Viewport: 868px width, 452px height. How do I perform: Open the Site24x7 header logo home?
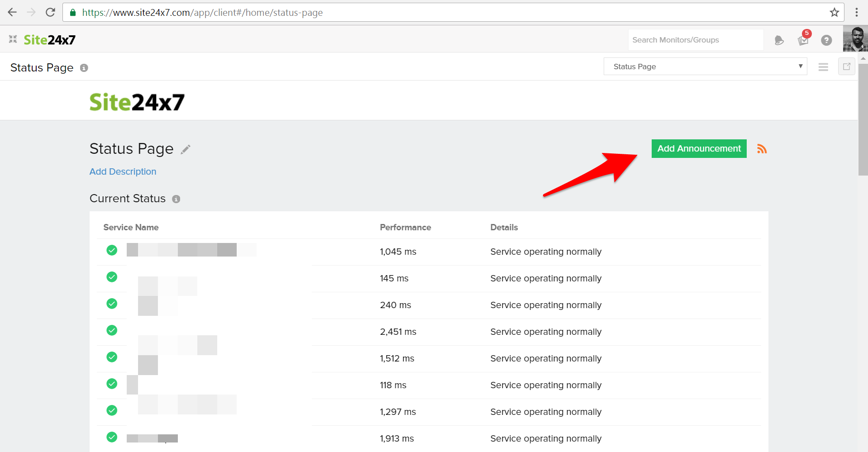click(x=50, y=40)
